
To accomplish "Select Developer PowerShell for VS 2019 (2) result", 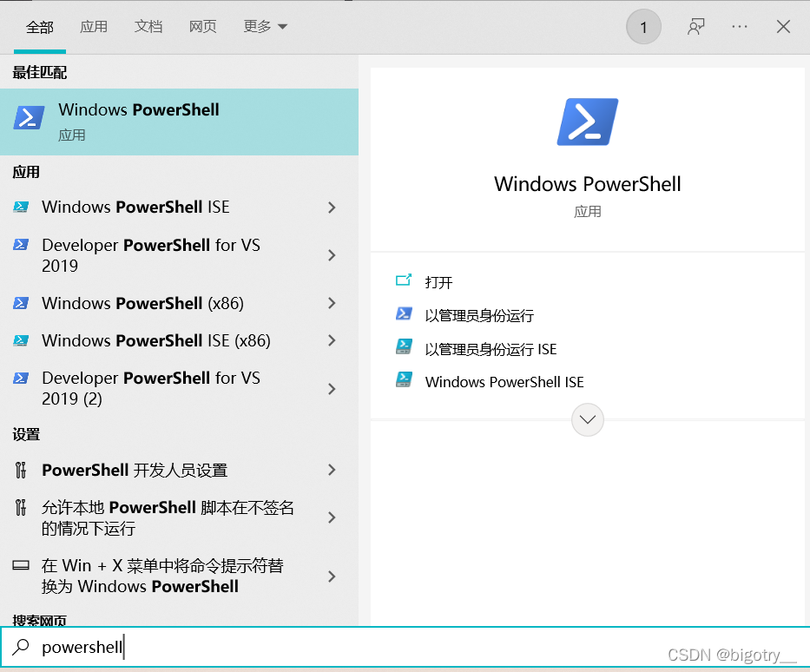I will click(x=151, y=388).
